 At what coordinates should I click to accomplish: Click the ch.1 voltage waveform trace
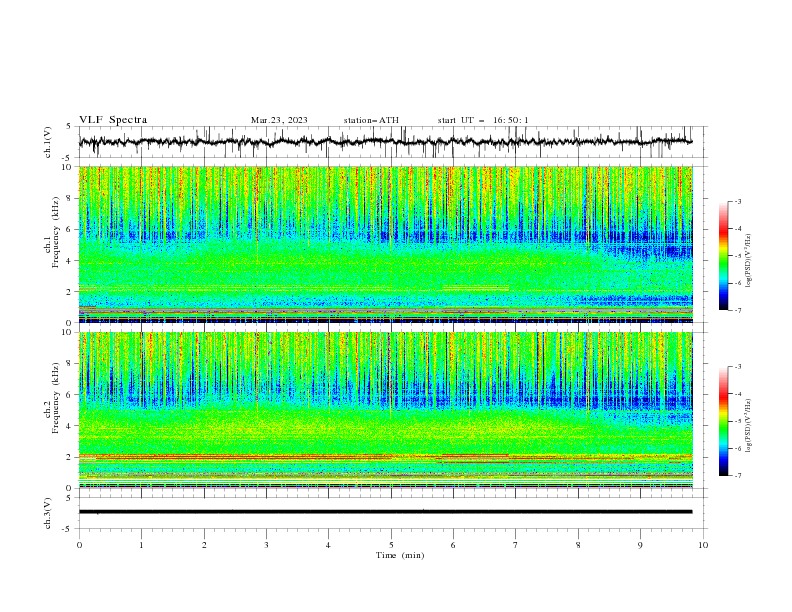(386, 142)
